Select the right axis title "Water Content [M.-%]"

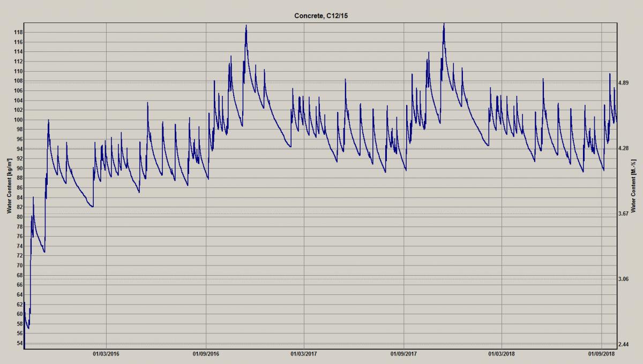tap(633, 185)
